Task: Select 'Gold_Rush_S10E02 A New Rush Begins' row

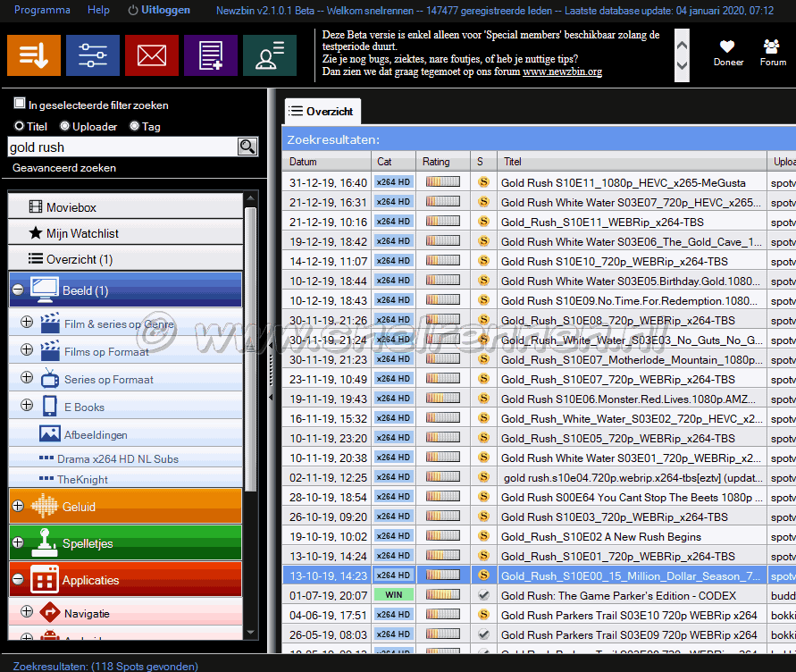Action: 539,536
